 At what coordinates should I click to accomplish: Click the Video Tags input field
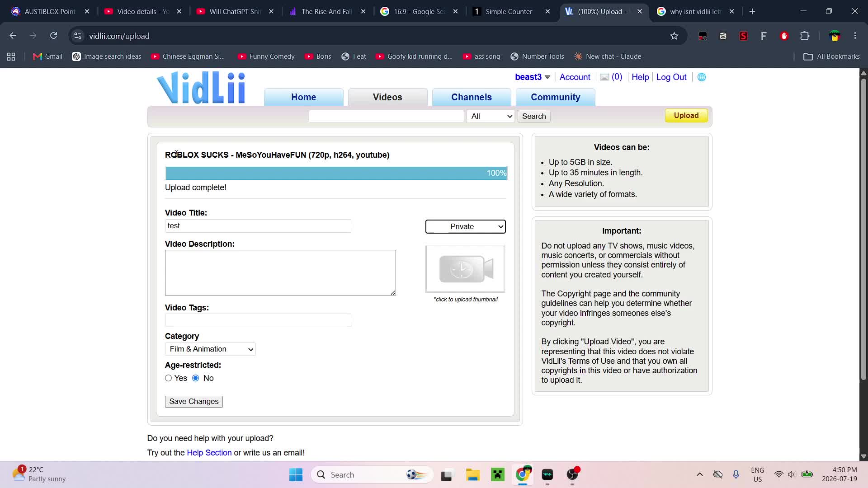(258, 320)
